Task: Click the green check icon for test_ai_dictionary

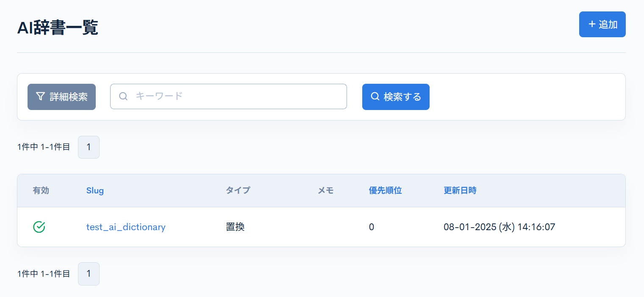Action: (39, 227)
